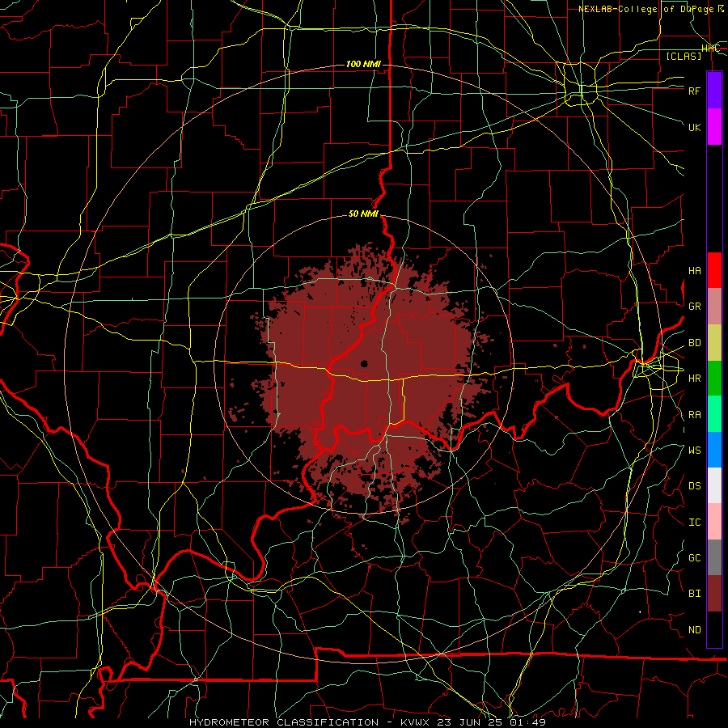Select the BD yellow legend swatch
The image size is (728, 728).
pos(714,343)
